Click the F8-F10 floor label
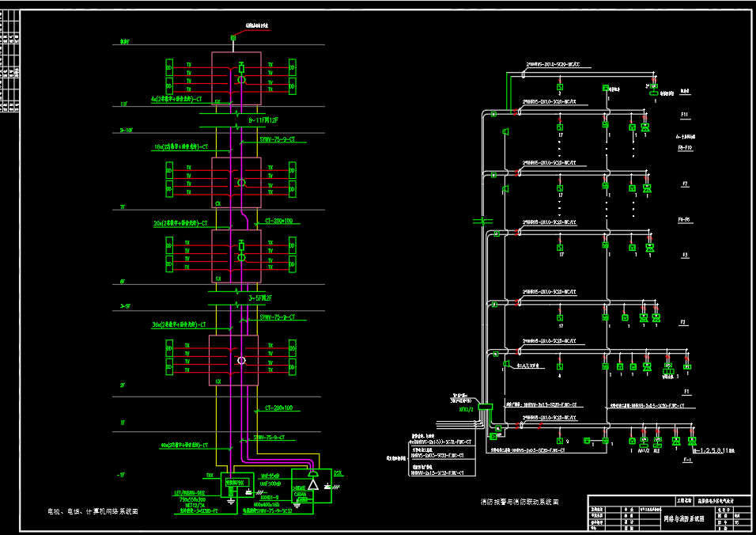Screen dimensions: 756x535 685,148
